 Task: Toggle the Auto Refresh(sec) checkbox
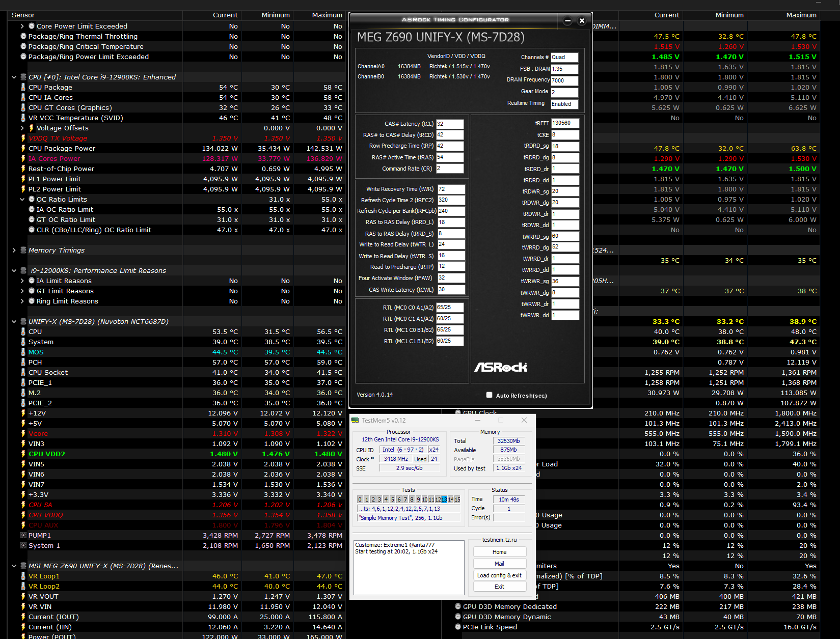[489, 395]
